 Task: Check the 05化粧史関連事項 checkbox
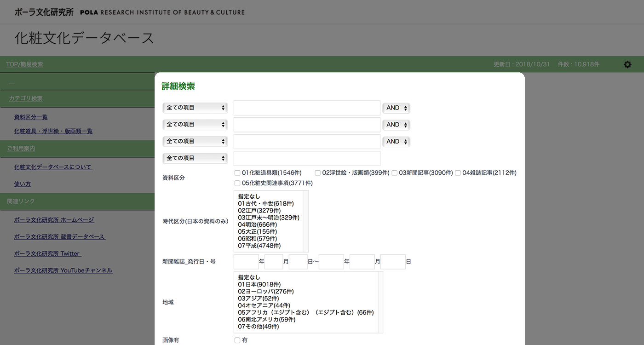coord(237,183)
